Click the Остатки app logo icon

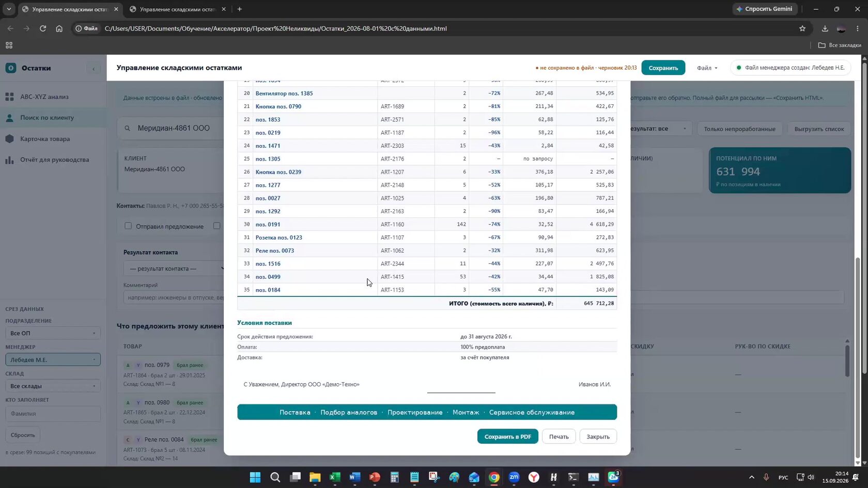pyautogui.click(x=10, y=68)
